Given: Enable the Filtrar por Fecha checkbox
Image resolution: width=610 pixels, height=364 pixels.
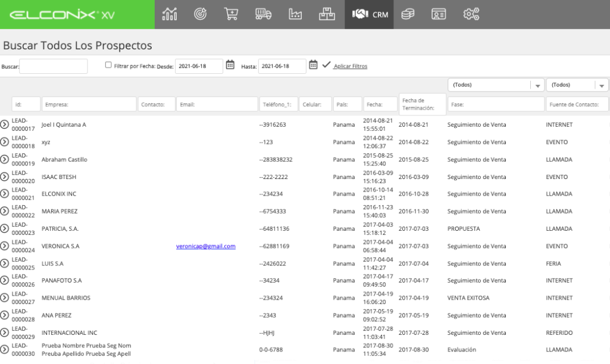Looking at the screenshot, I should coord(108,65).
